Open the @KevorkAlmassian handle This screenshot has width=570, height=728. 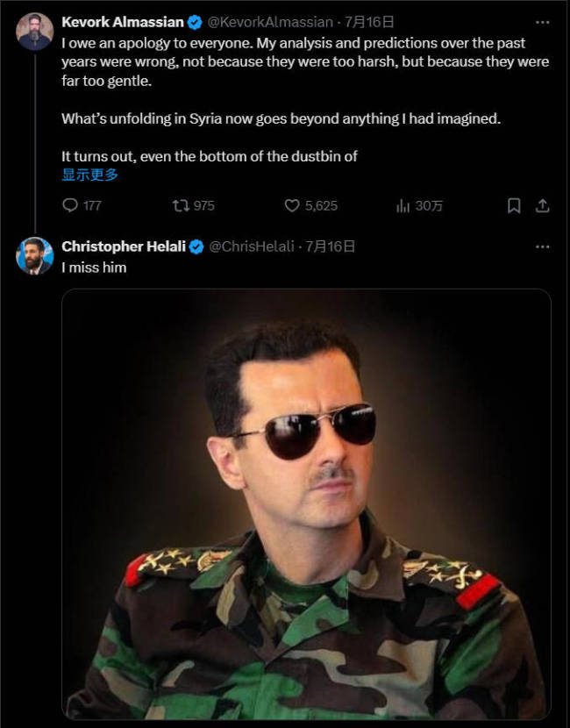click(x=269, y=22)
